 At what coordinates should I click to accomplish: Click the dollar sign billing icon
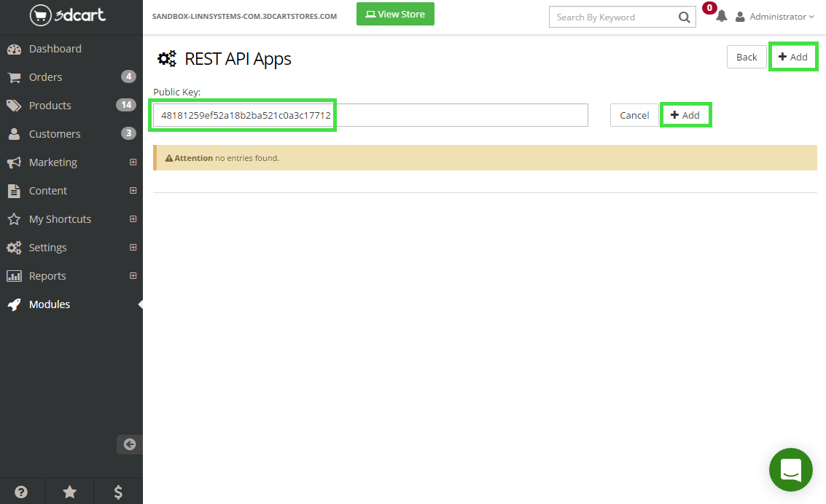tap(118, 492)
